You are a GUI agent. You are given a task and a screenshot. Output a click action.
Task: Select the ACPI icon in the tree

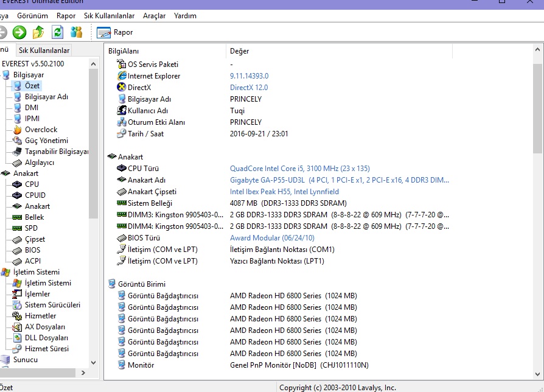[18, 261]
